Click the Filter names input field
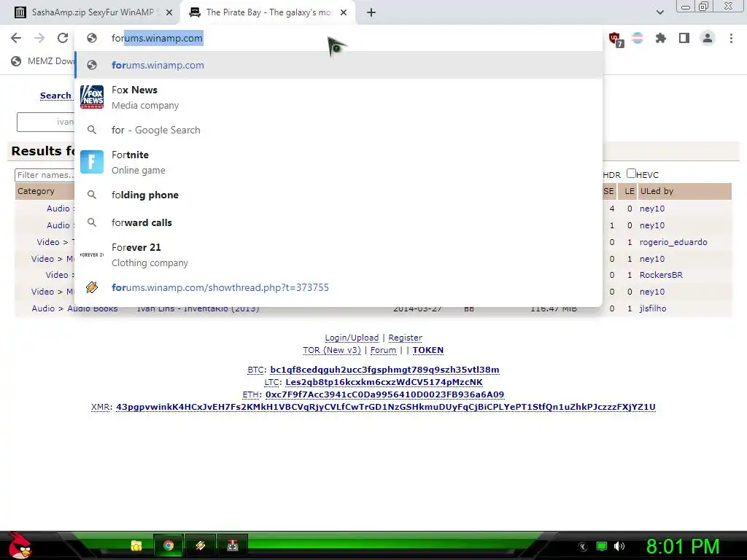The height and width of the screenshot is (560, 747). pos(44,175)
